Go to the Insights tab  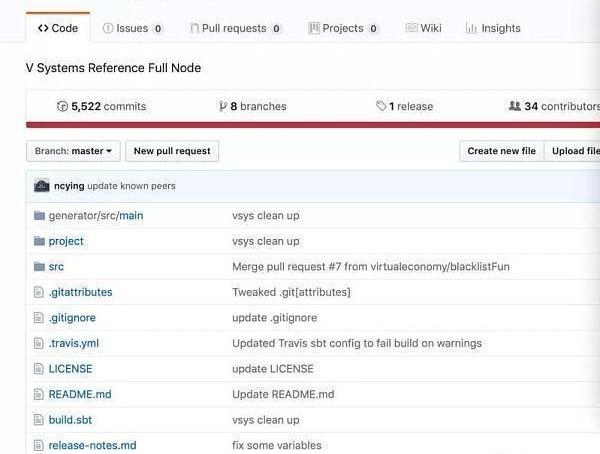tap(493, 28)
